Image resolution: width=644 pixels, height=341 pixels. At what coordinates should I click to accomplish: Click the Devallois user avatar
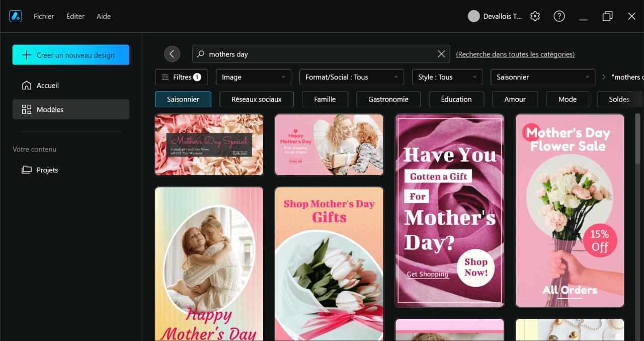click(x=473, y=16)
